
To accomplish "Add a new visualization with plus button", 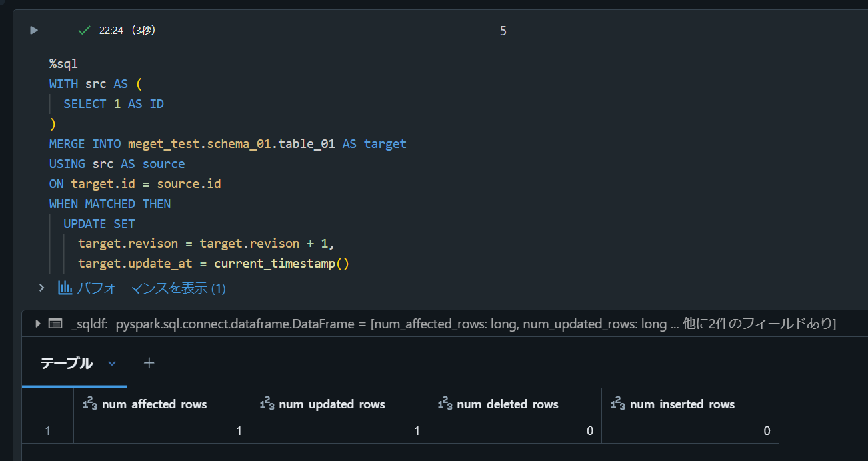I will click(x=149, y=363).
